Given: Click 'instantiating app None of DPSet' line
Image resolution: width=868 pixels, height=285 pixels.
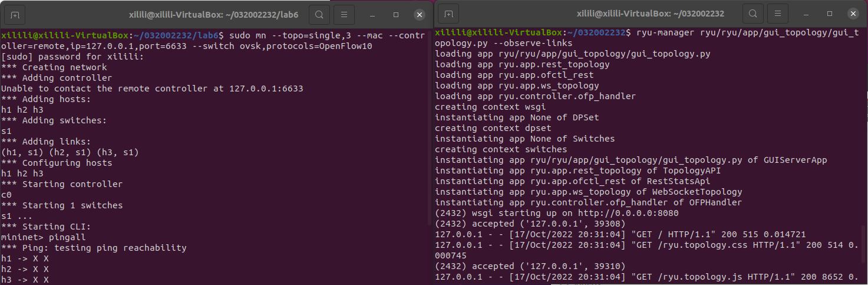Looking at the screenshot, I should pyautogui.click(x=517, y=117).
